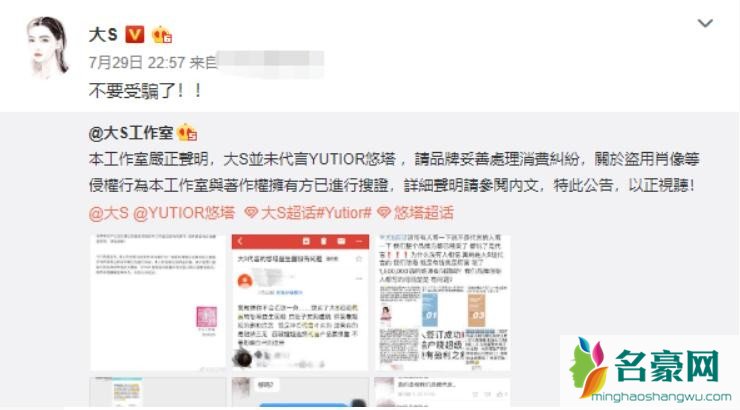Click the badge next to @大S工作室
The height and width of the screenshot is (410, 740).
pyautogui.click(x=187, y=133)
